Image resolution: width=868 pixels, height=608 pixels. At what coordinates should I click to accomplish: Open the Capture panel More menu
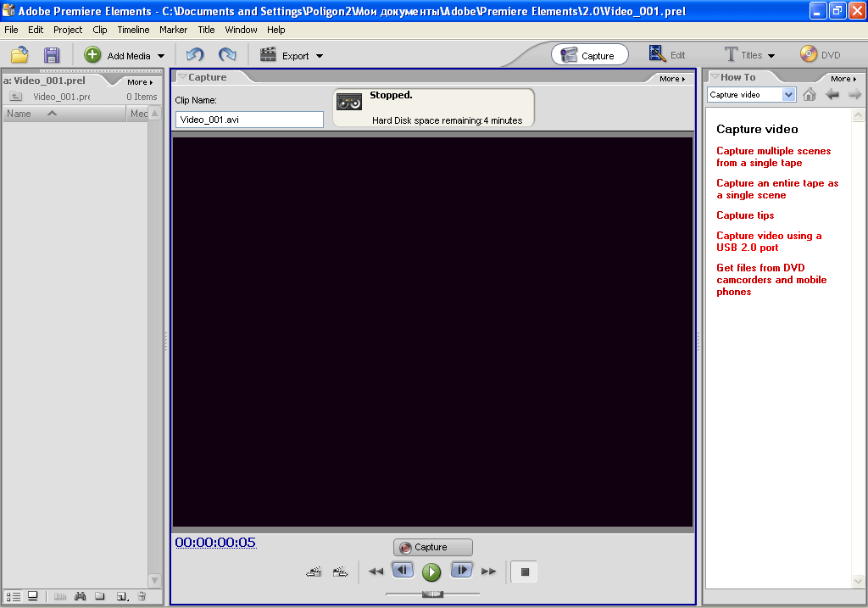672,79
